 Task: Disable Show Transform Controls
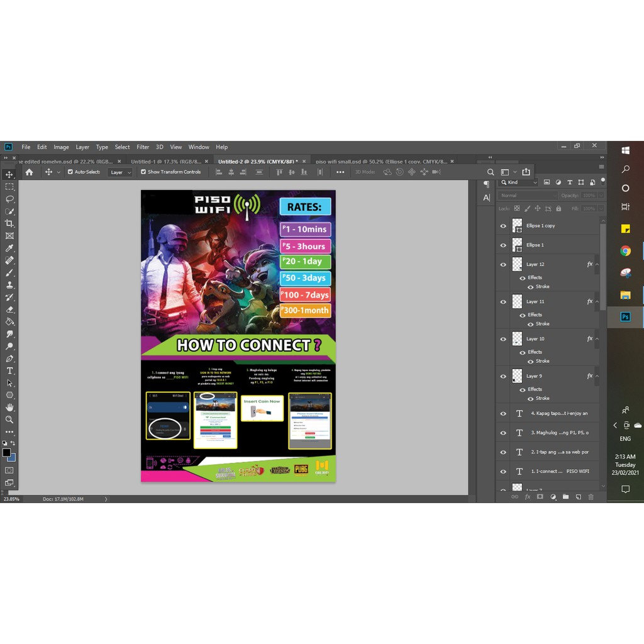(143, 172)
